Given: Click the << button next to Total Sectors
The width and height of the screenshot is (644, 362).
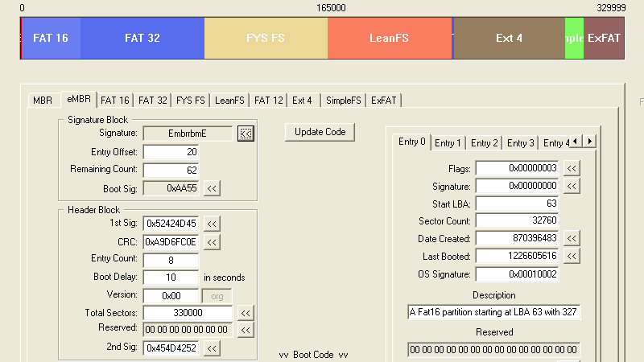Looking at the screenshot, I should pos(246,313).
